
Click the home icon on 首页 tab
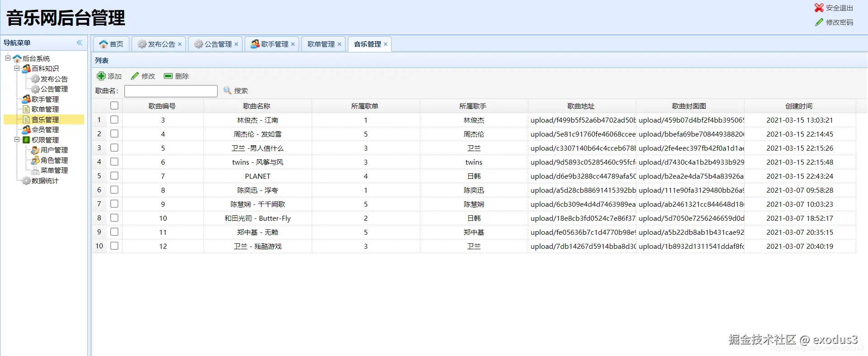[104, 44]
